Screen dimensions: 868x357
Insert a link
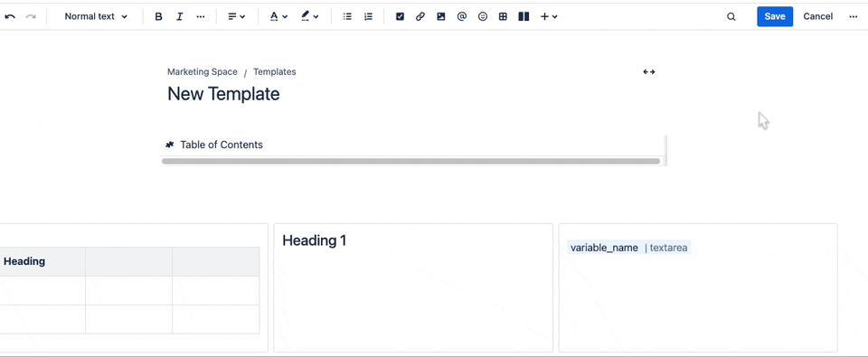pos(420,16)
